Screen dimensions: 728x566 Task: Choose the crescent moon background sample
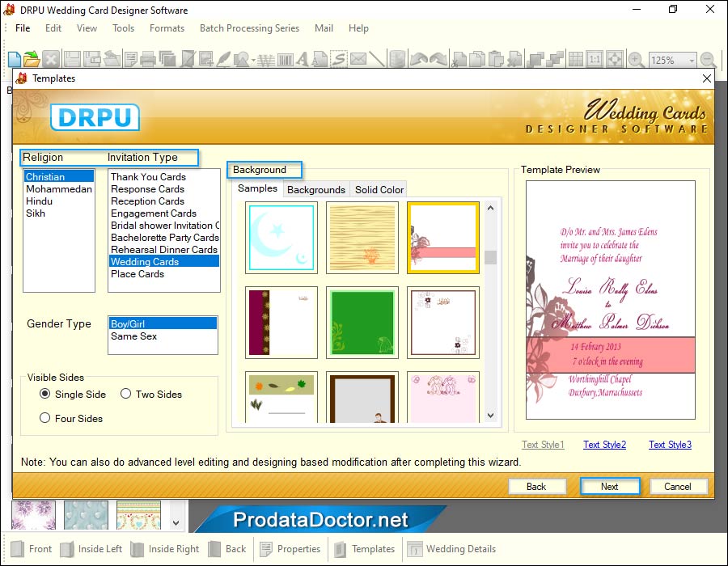281,238
